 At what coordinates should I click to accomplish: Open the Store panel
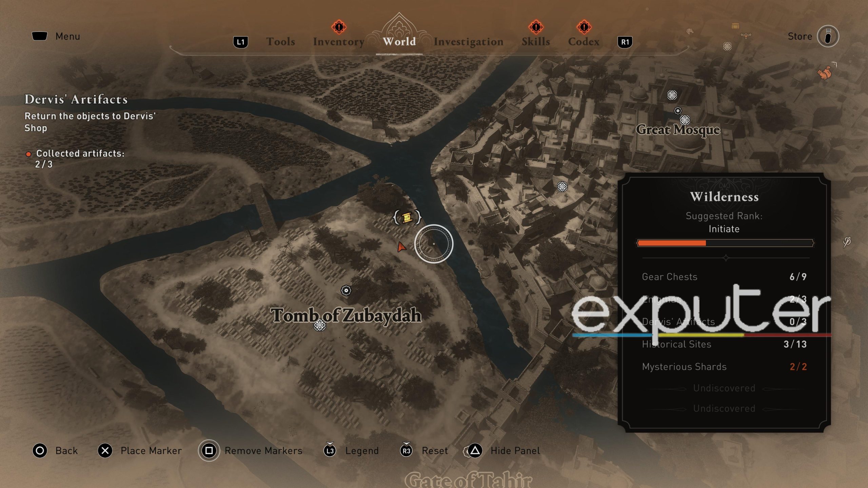(x=829, y=36)
